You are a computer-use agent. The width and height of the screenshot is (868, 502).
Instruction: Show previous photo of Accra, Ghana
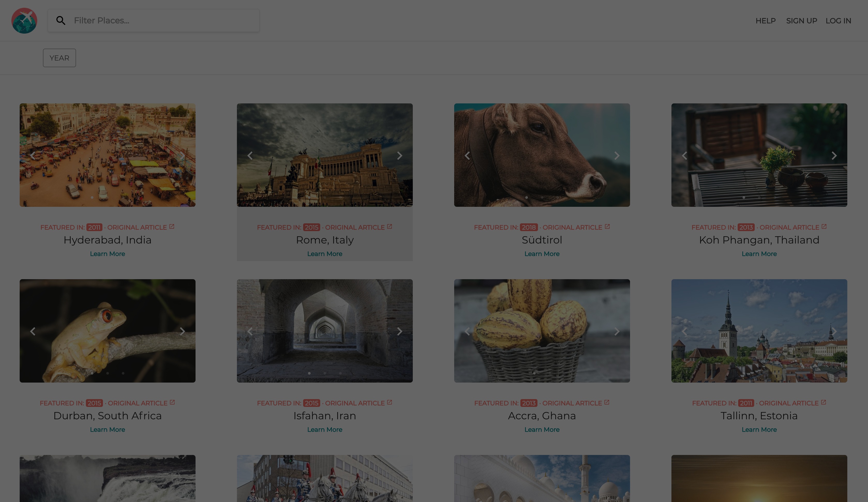467,331
